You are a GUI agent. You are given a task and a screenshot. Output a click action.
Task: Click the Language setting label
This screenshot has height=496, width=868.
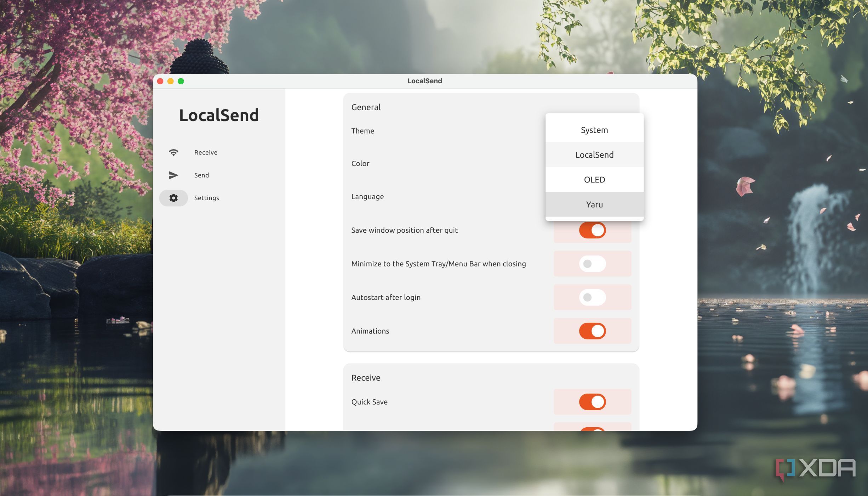pos(367,197)
